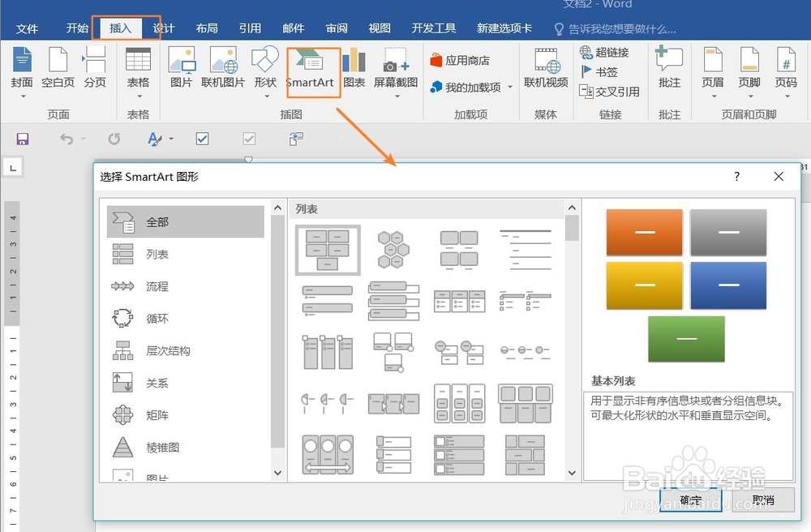Image resolution: width=811 pixels, height=532 pixels.
Task: Click the green block in the preview
Action: coord(686,339)
